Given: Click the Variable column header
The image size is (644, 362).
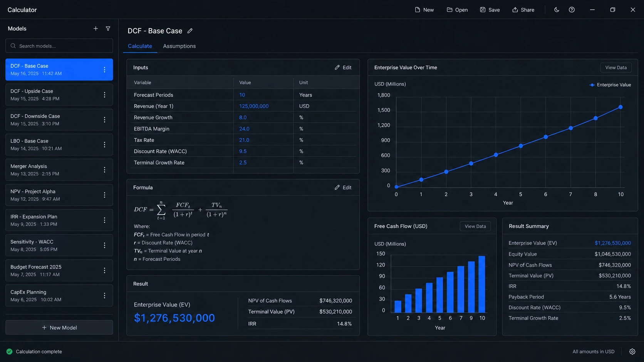Looking at the screenshot, I should pyautogui.click(x=143, y=82).
